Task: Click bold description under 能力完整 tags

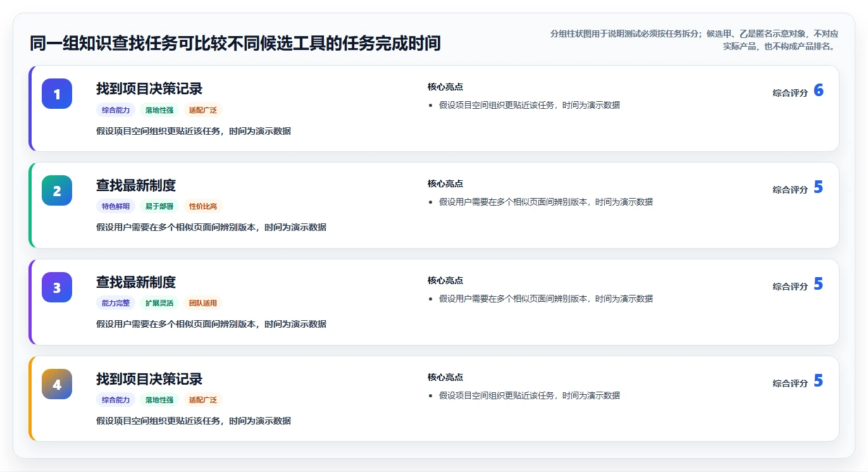Action: coord(211,324)
